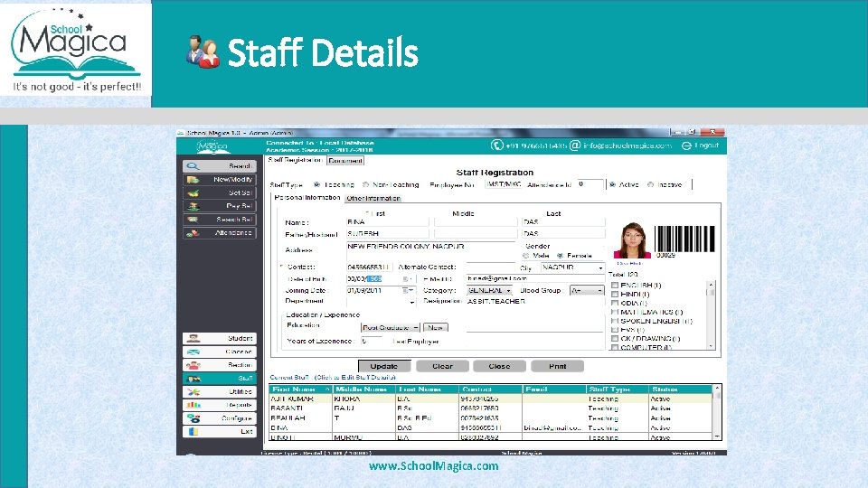This screenshot has height=488, width=868.
Task: Switch to the Document tab
Action: pos(345,161)
